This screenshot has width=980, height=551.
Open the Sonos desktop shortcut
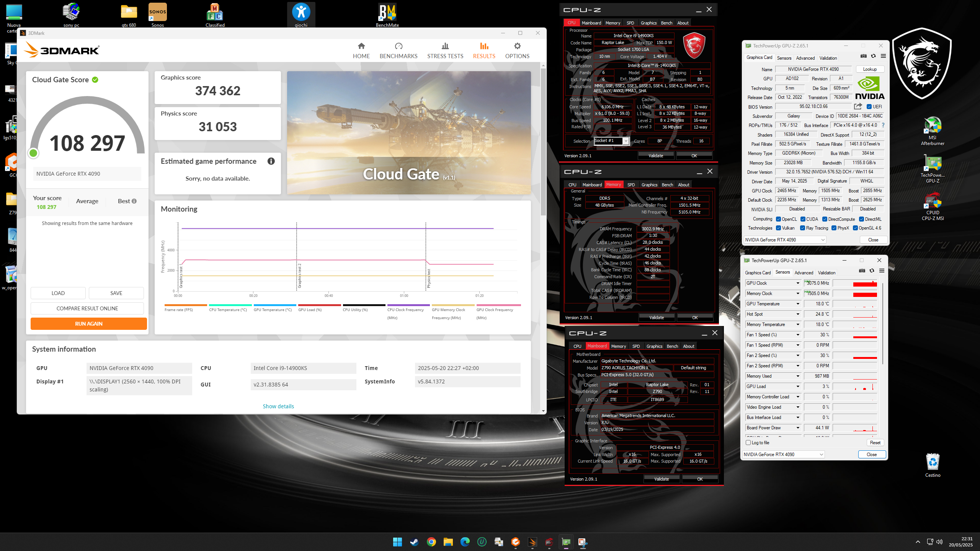[157, 15]
